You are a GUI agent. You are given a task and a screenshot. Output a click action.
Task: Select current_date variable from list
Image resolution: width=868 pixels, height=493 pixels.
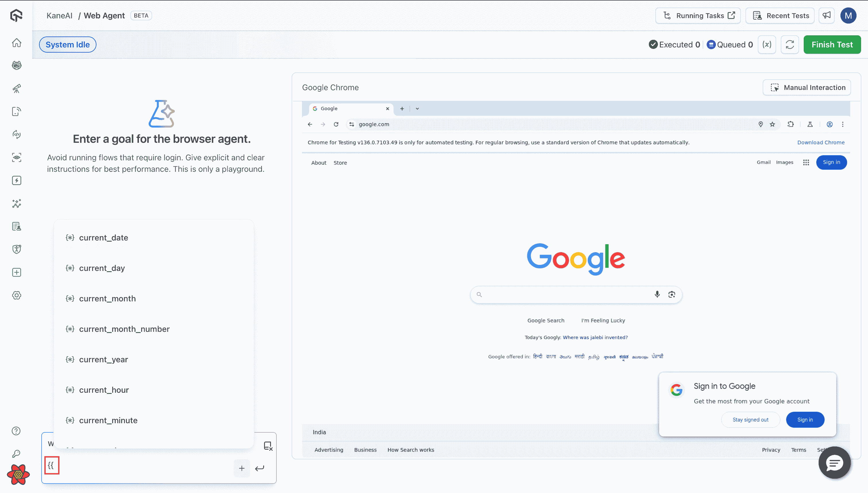click(104, 238)
